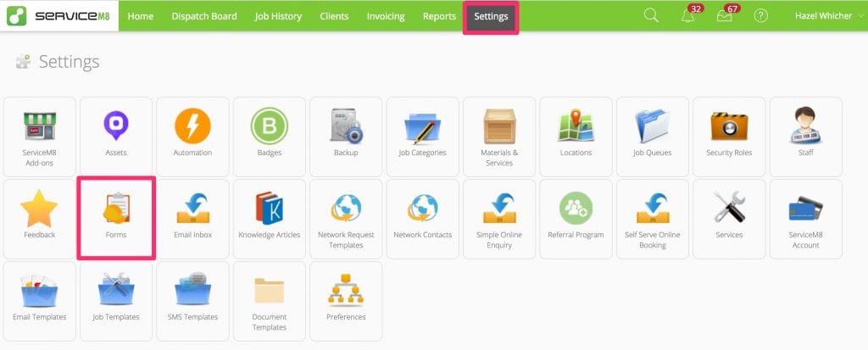Open the inbox tray icon
Viewport: 868px width, 350px height.
tap(725, 16)
